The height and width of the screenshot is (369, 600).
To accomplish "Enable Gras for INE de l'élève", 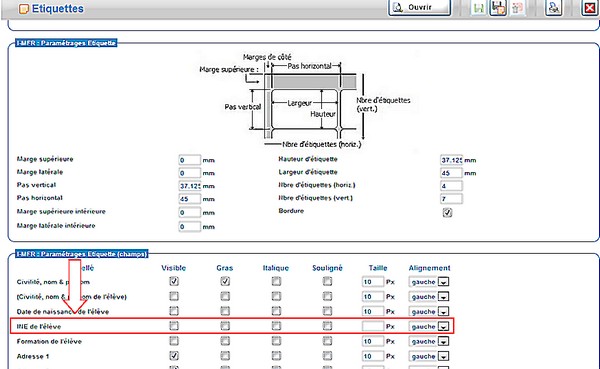I will [x=225, y=326].
